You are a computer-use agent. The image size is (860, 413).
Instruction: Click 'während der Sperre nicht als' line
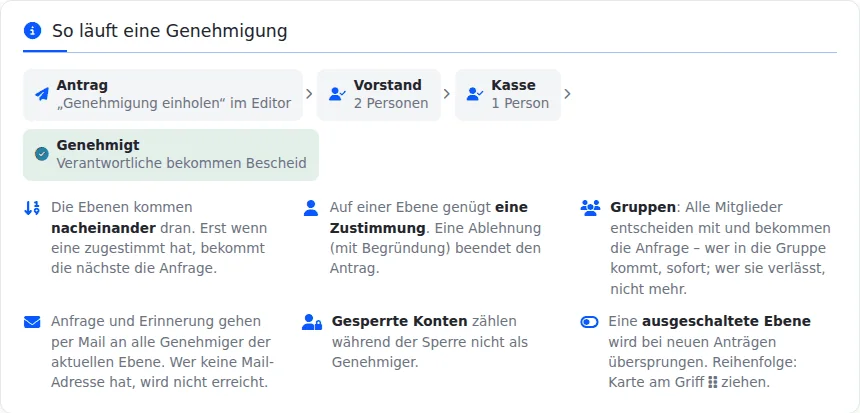coord(429,342)
